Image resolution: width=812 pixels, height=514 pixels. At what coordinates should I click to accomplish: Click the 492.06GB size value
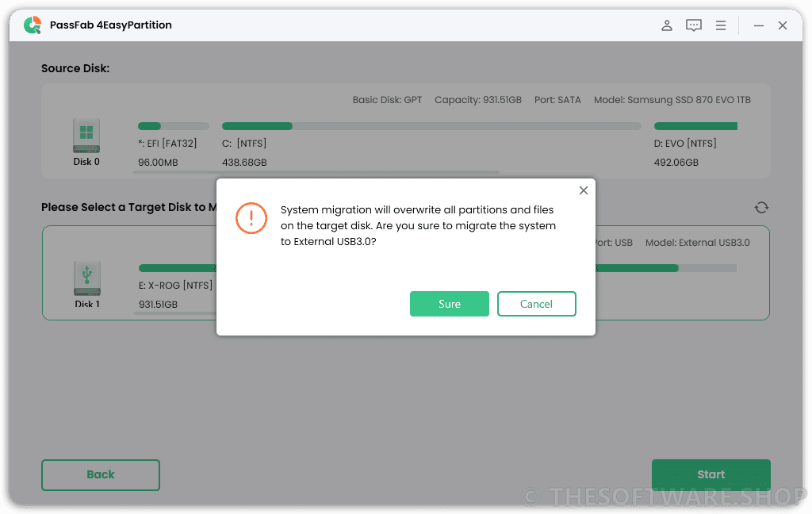tap(676, 163)
